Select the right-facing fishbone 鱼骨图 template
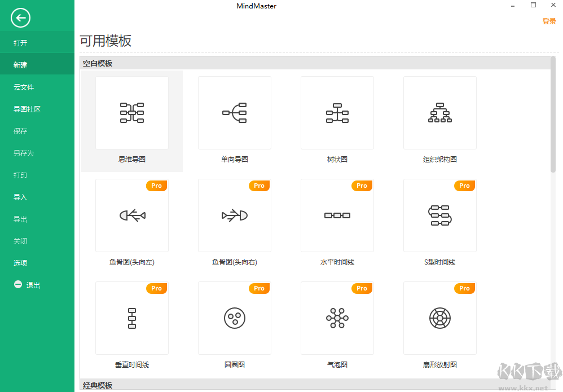The height and width of the screenshot is (392, 563). point(234,215)
